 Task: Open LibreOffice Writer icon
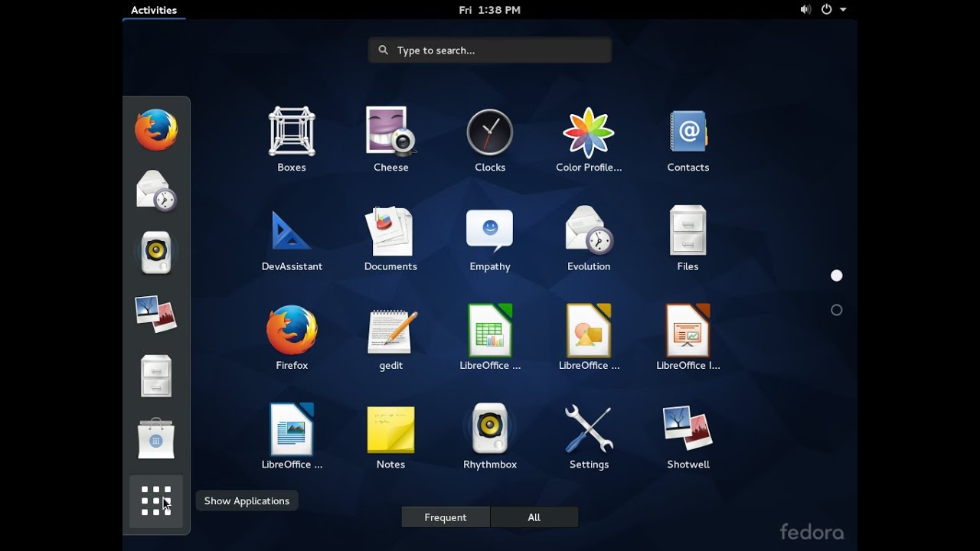click(x=292, y=435)
